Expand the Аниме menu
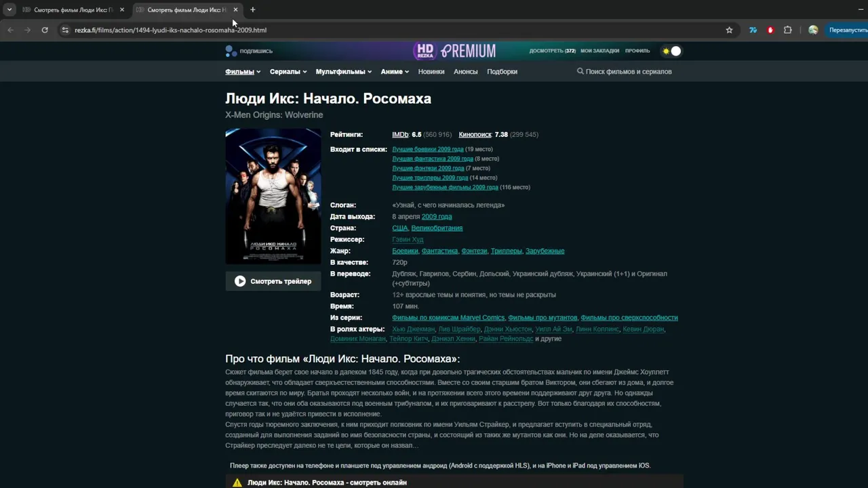Screen dimensions: 868x488 pos(395,72)
